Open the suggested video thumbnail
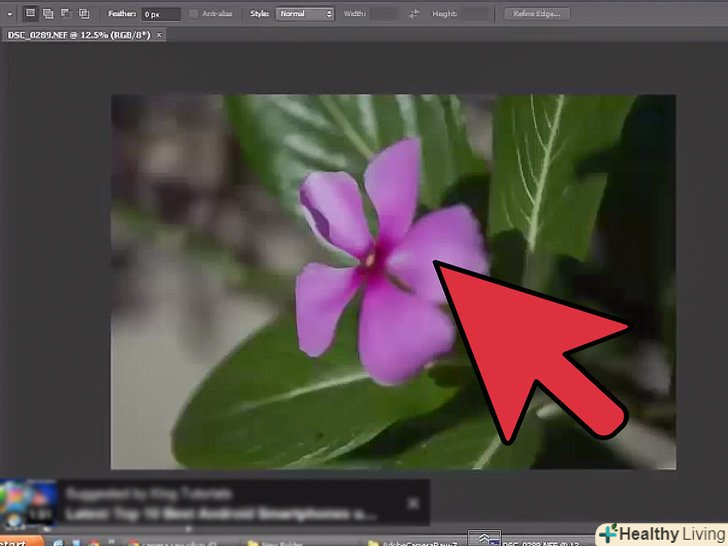Image resolution: width=728 pixels, height=546 pixels. (x=26, y=503)
